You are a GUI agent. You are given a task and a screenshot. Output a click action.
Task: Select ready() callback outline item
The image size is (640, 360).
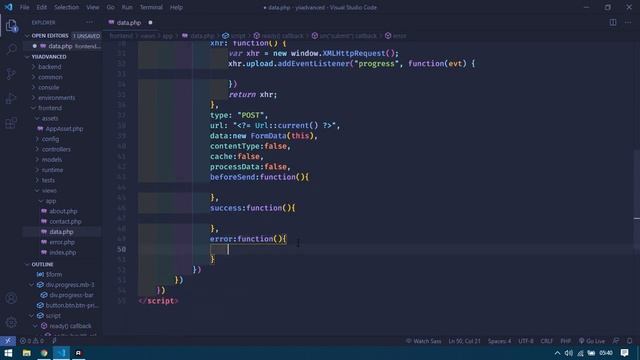70,326
